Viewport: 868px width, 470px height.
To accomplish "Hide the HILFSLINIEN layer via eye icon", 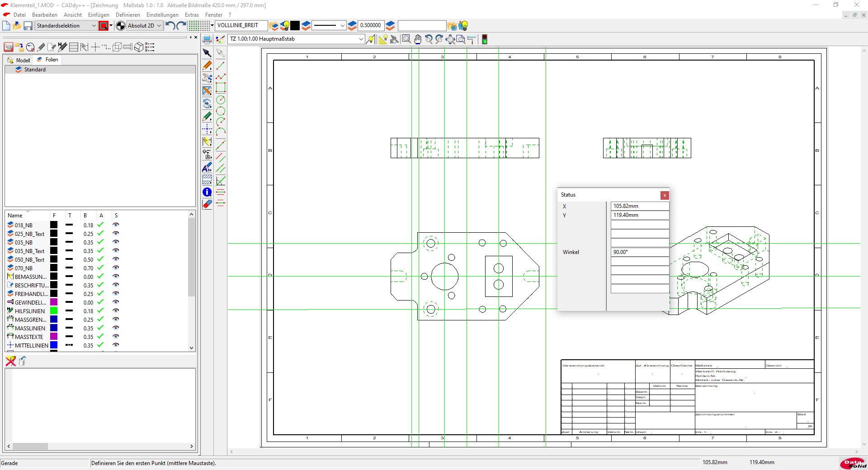I will pos(116,311).
